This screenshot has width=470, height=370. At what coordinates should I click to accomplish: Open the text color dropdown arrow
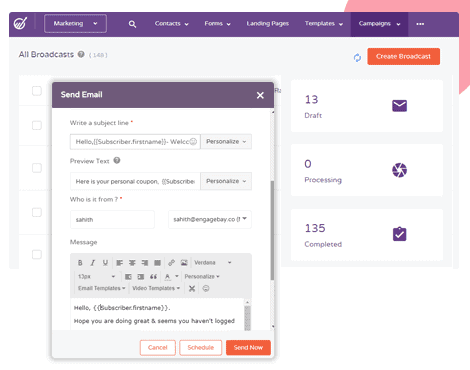coord(177,276)
